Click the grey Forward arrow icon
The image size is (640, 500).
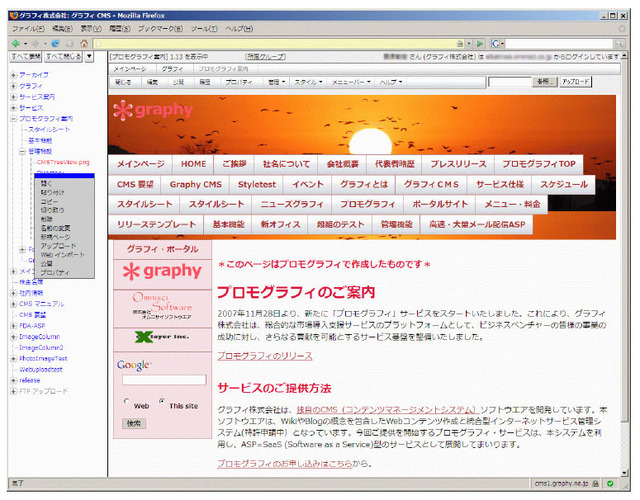[x=36, y=43]
